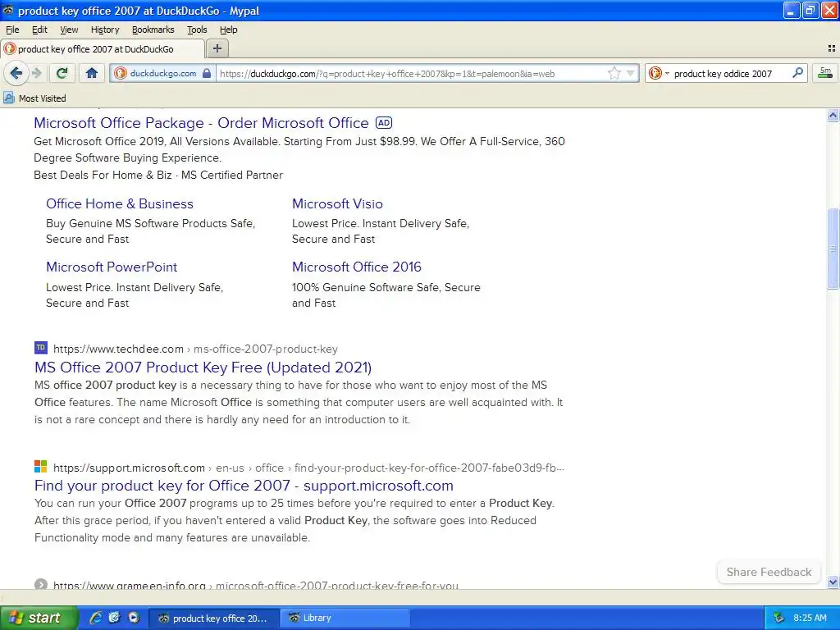The width and height of the screenshot is (840, 630).
Task: Open the URL history dropdown arrow
Action: (x=631, y=73)
